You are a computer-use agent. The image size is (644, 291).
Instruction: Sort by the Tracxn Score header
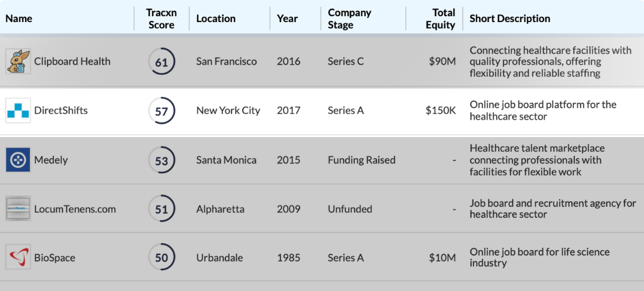pyautogui.click(x=161, y=19)
